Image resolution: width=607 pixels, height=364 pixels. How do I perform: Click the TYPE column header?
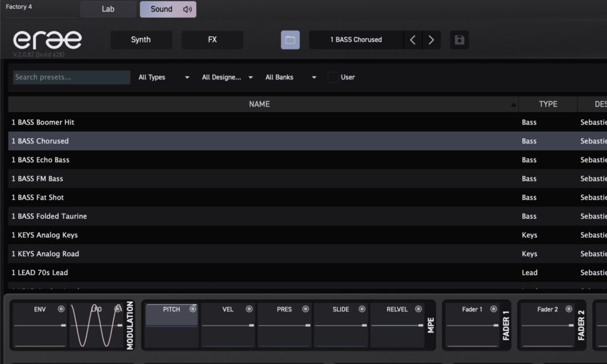tap(548, 104)
